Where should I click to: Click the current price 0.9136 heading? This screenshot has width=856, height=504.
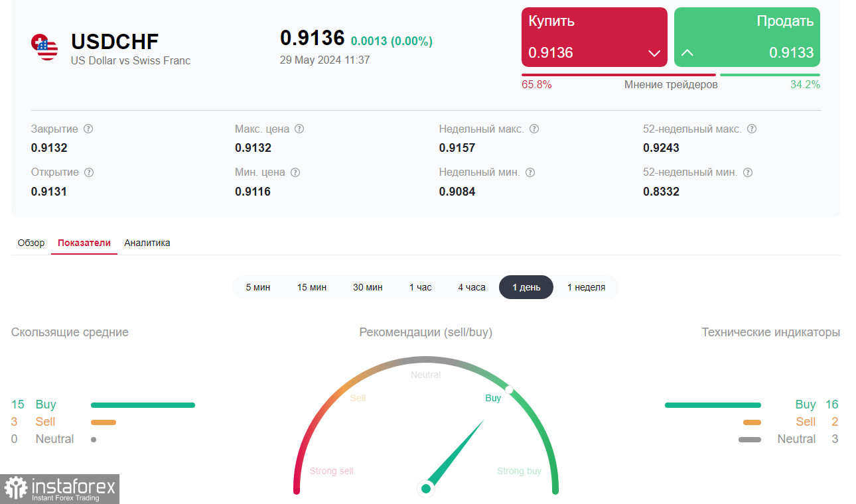pyautogui.click(x=313, y=38)
